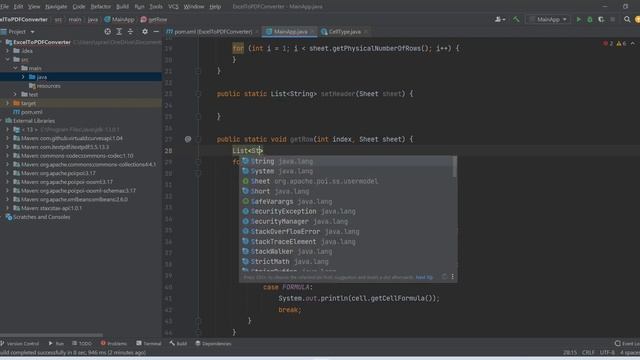This screenshot has width=640, height=360.
Task: Run with Coverage icon in toolbar
Action: click(x=601, y=19)
